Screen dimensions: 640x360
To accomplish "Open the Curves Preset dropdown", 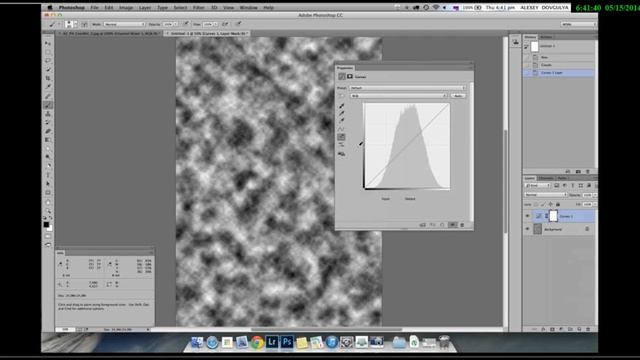I will (x=407, y=88).
